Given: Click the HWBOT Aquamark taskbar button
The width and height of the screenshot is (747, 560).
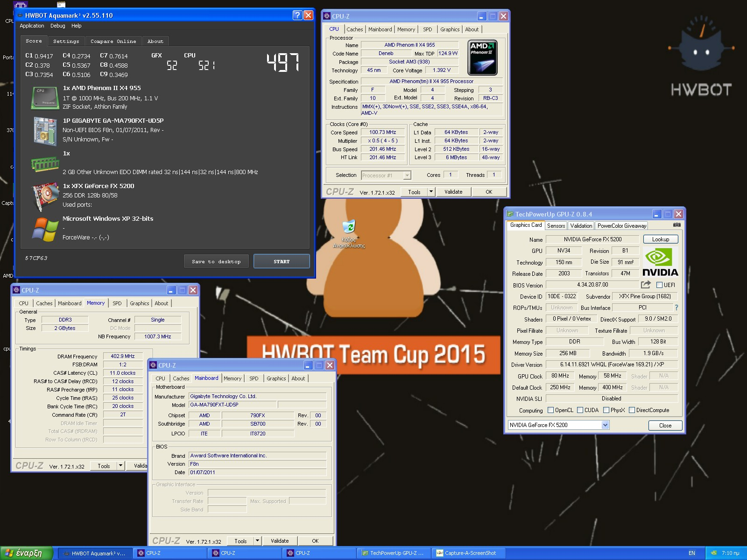Looking at the screenshot, I should click(95, 553).
